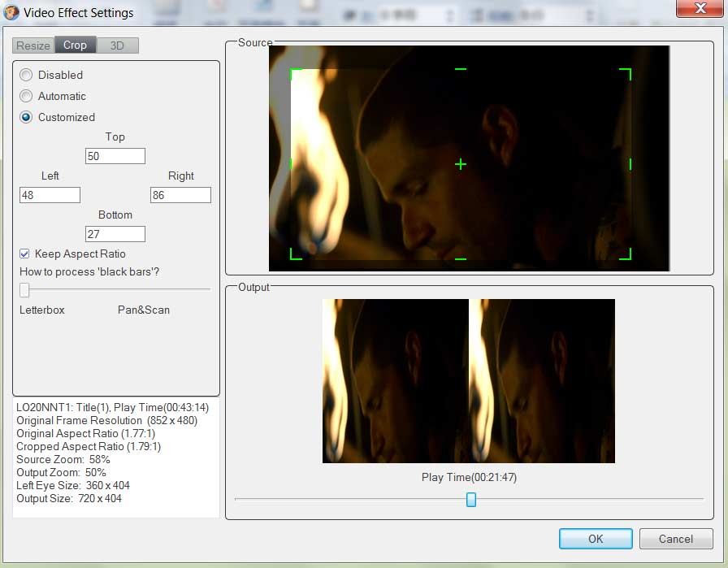This screenshot has width=728, height=568.
Task: Click the 'Left Eye Size: 360 x 404' line
Action: [73, 485]
